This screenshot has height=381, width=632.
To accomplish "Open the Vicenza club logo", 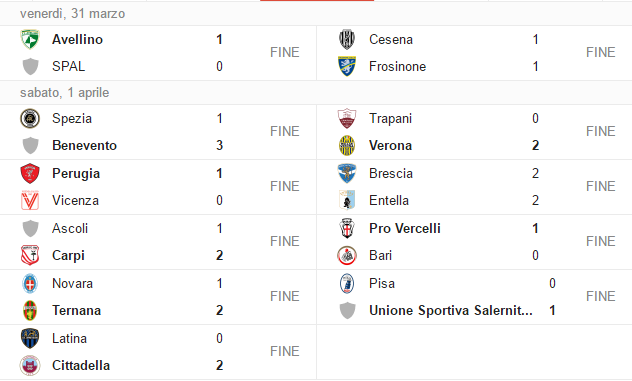I will pyautogui.click(x=30, y=200).
